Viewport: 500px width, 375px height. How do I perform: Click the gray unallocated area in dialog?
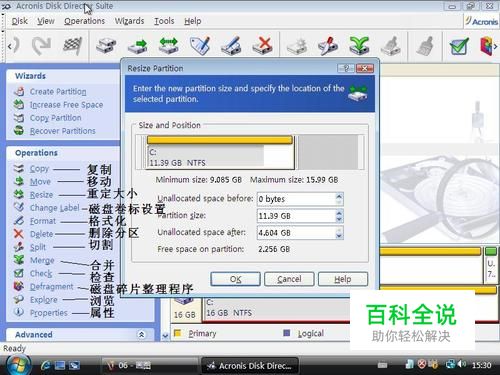point(328,152)
